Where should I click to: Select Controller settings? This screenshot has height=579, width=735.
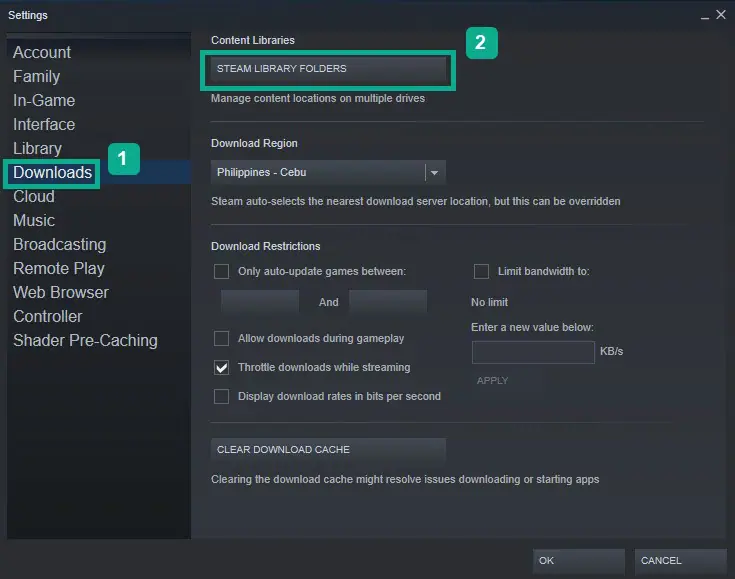pos(48,316)
